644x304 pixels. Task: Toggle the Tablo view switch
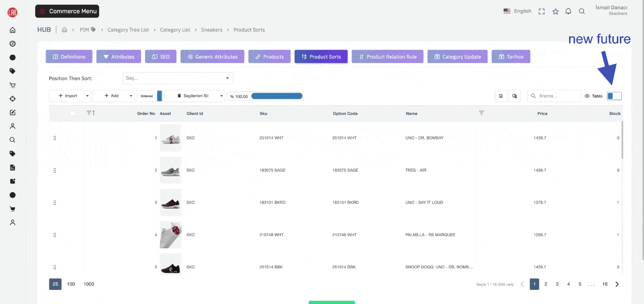pos(614,96)
